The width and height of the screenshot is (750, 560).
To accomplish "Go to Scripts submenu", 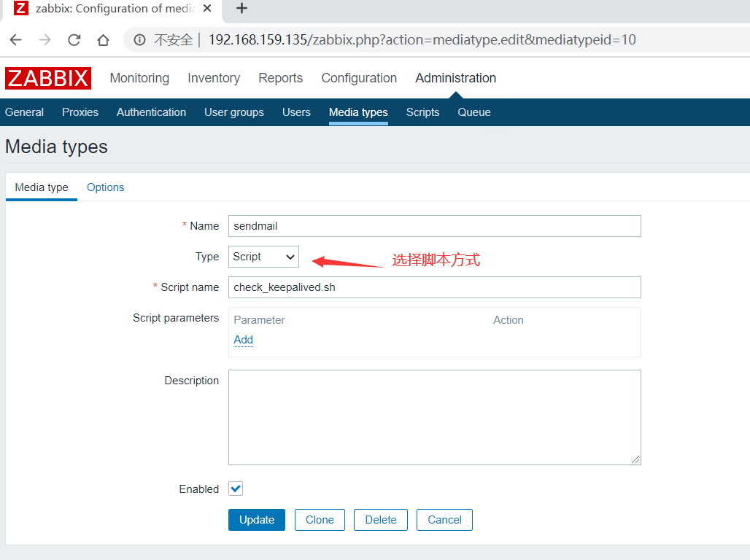I will 422,112.
